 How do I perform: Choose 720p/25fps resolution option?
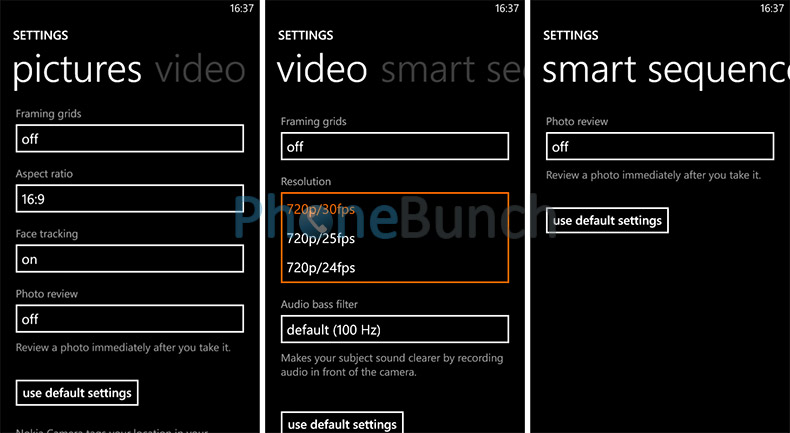[x=321, y=238]
